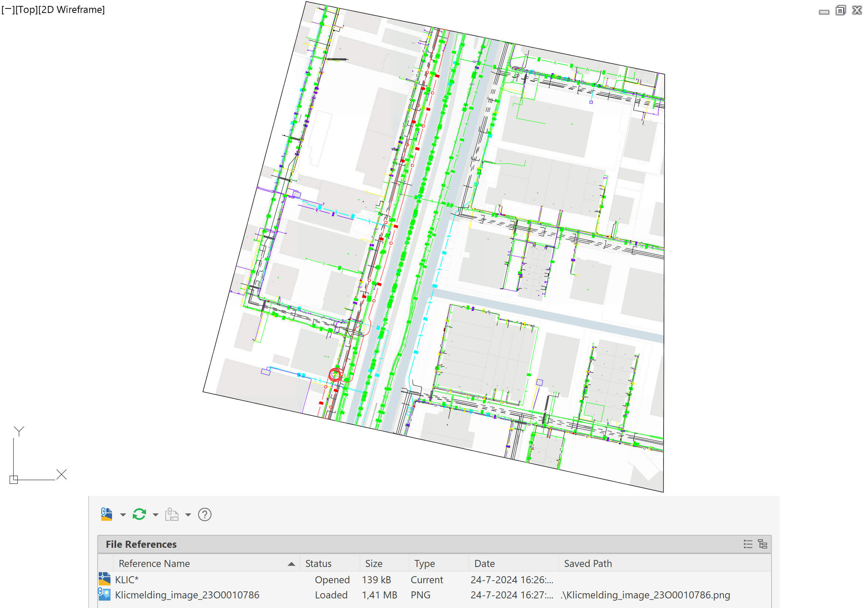Click the Change Path icon
Viewport: 868px width, 608px height.
tap(172, 514)
